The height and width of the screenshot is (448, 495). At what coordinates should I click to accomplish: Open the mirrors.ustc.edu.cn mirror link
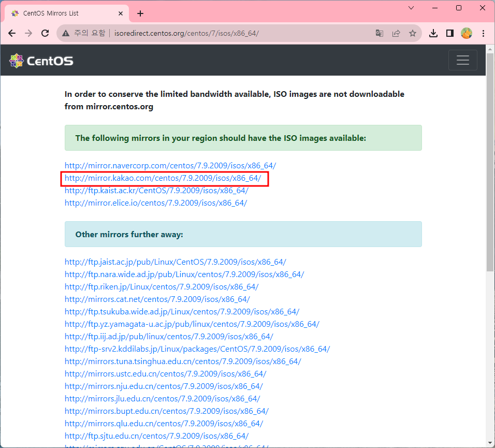(165, 374)
